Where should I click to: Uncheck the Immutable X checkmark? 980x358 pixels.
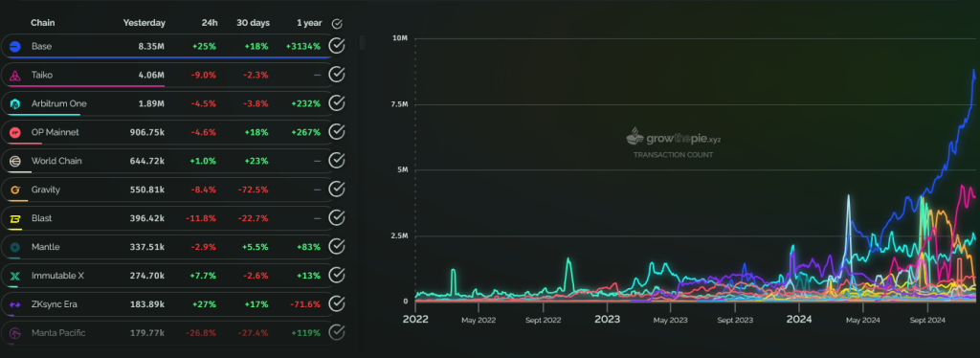click(x=337, y=276)
